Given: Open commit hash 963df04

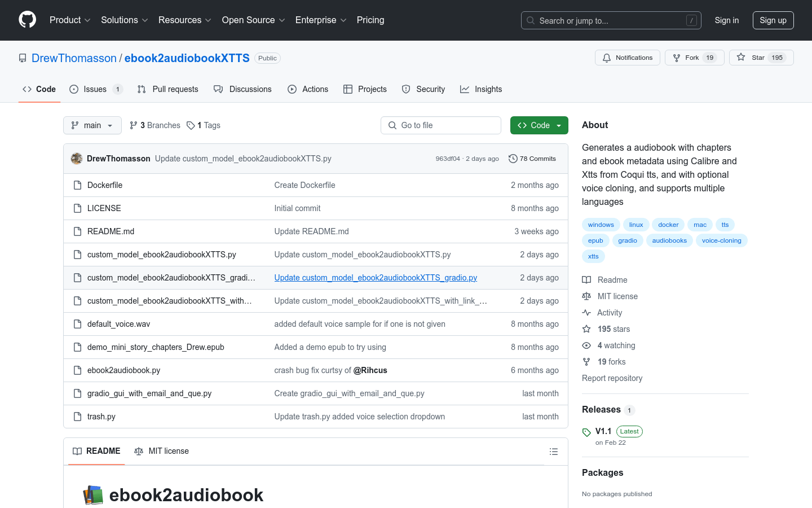Looking at the screenshot, I should pyautogui.click(x=448, y=159).
